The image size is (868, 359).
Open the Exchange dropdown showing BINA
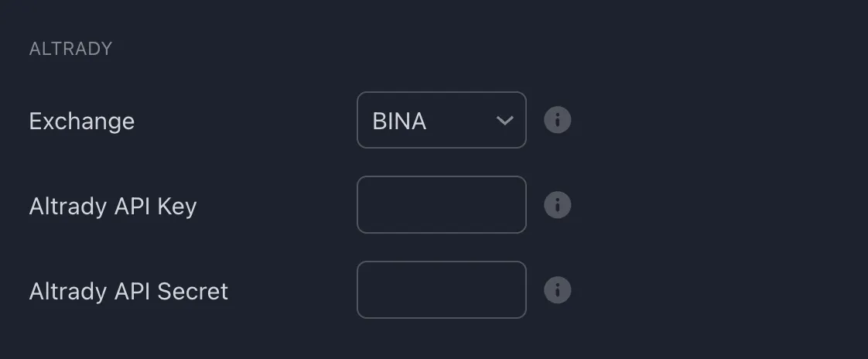(x=441, y=120)
